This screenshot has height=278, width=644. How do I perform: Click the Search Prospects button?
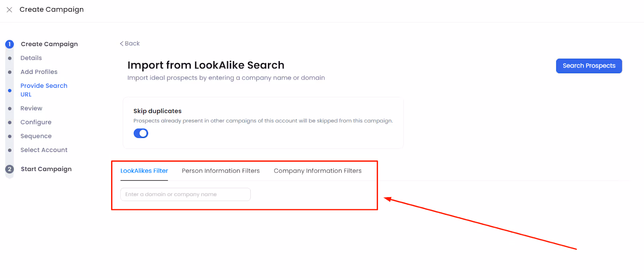[588, 66]
